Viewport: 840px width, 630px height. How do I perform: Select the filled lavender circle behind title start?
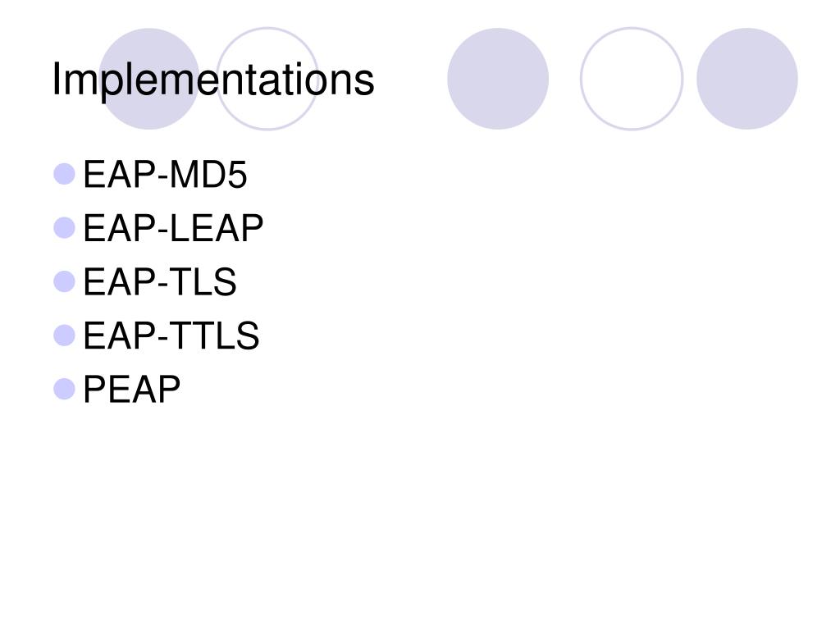point(149,79)
